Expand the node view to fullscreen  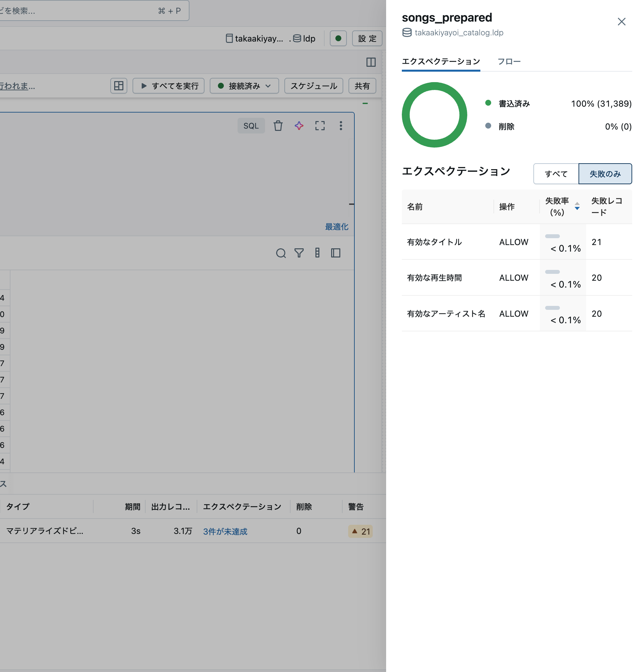(320, 126)
